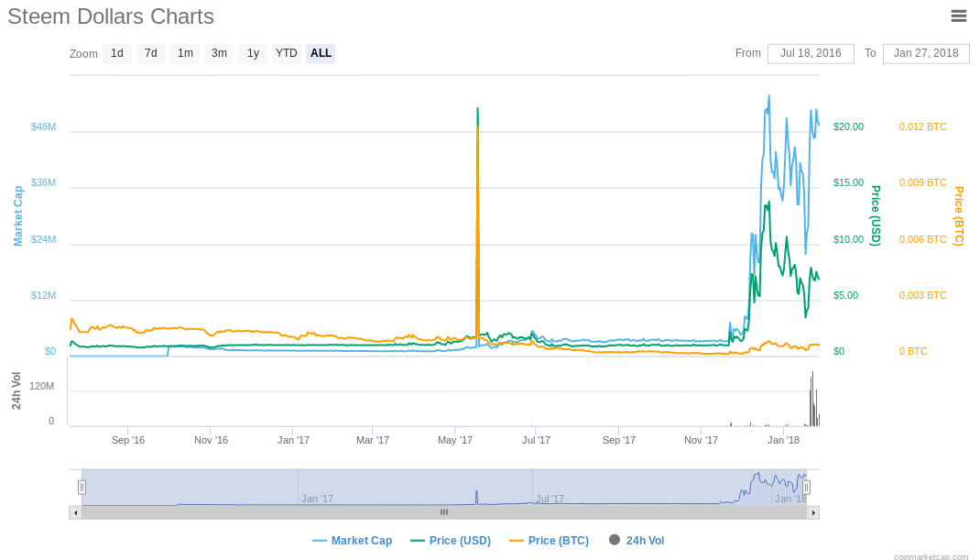Set zoom range to 1d
Viewport: 980px width, 560px height.
(117, 53)
